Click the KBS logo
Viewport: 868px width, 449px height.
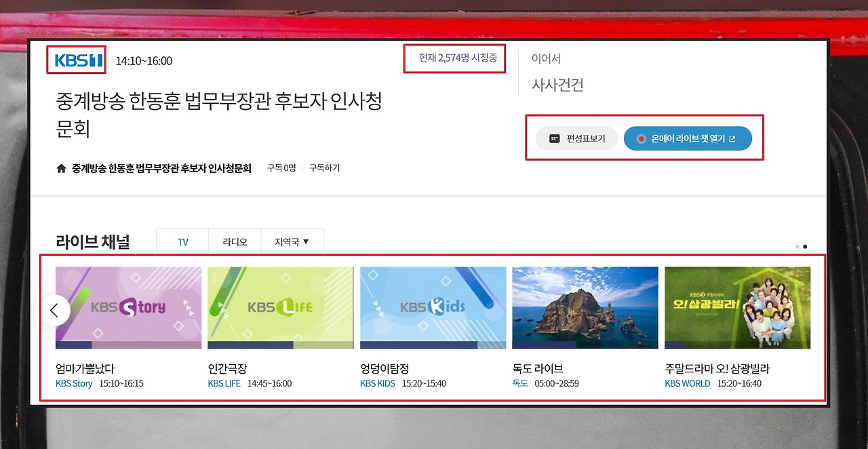tap(75, 60)
